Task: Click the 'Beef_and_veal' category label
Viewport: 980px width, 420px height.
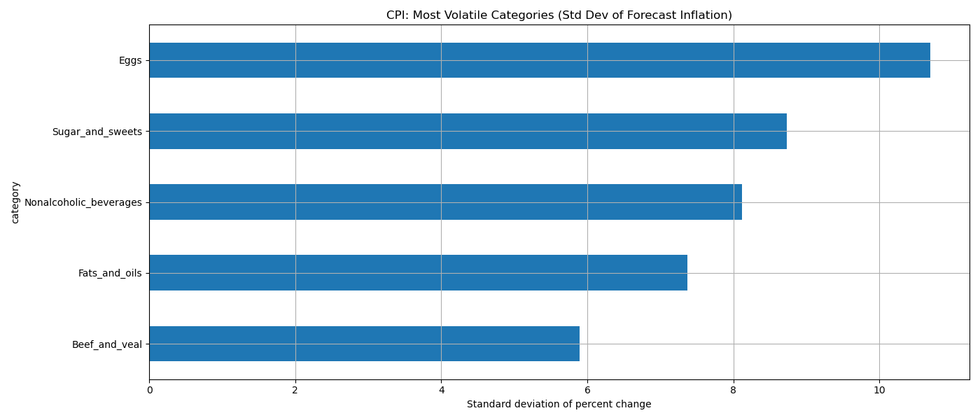Action: pyautogui.click(x=106, y=344)
